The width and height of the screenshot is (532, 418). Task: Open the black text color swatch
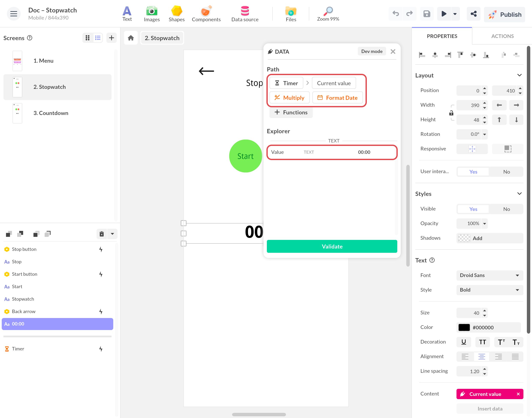coord(464,327)
